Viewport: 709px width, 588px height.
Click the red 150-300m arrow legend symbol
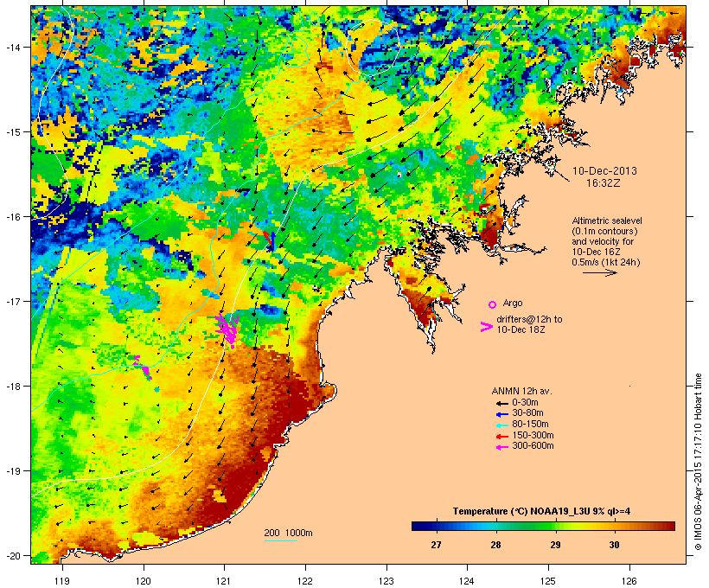click(x=501, y=437)
